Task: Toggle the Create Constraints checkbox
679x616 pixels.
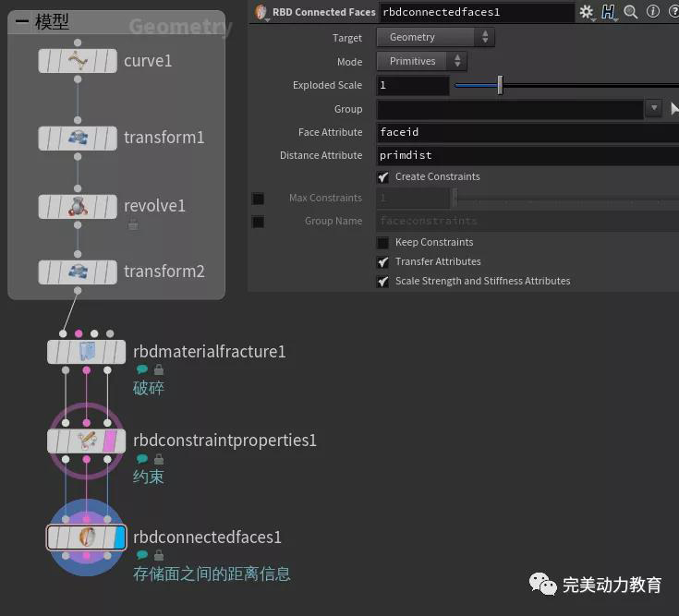Action: [383, 177]
